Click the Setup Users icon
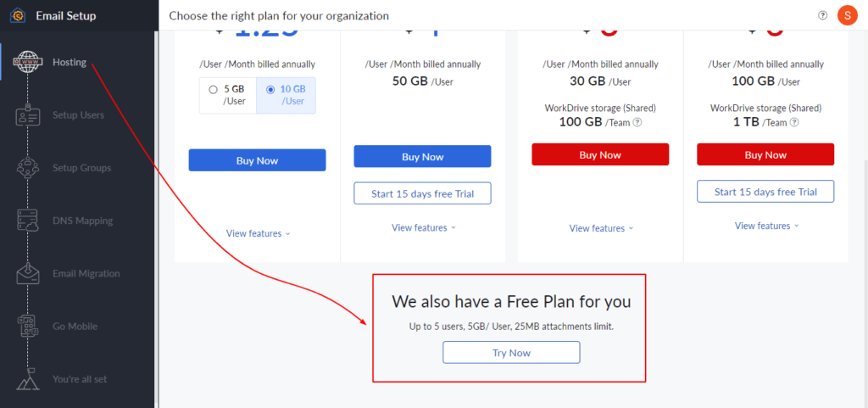The height and width of the screenshot is (408, 868). [27, 115]
